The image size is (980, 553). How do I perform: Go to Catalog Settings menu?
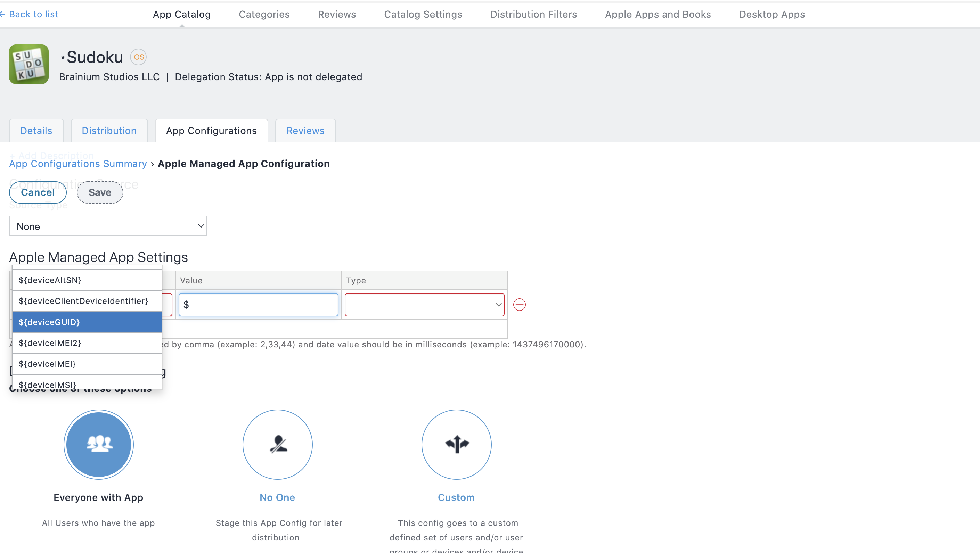pos(423,15)
